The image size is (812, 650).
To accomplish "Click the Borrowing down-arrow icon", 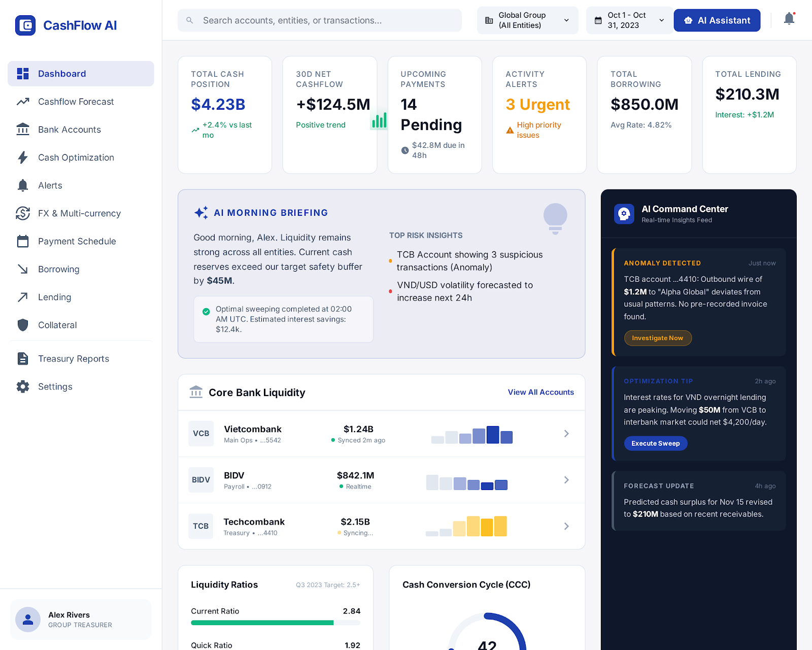I will pyautogui.click(x=23, y=269).
